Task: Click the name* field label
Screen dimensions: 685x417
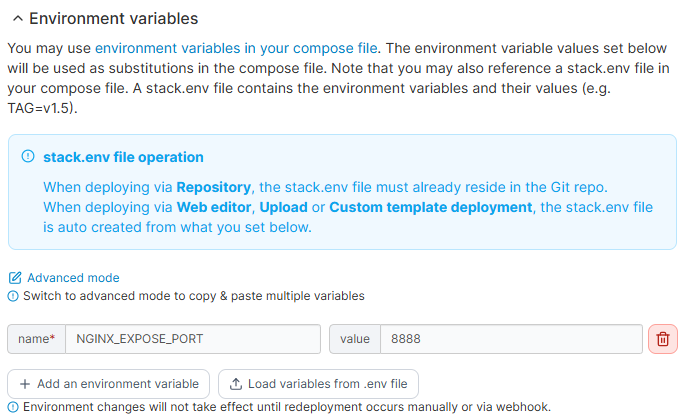Action: (36, 339)
